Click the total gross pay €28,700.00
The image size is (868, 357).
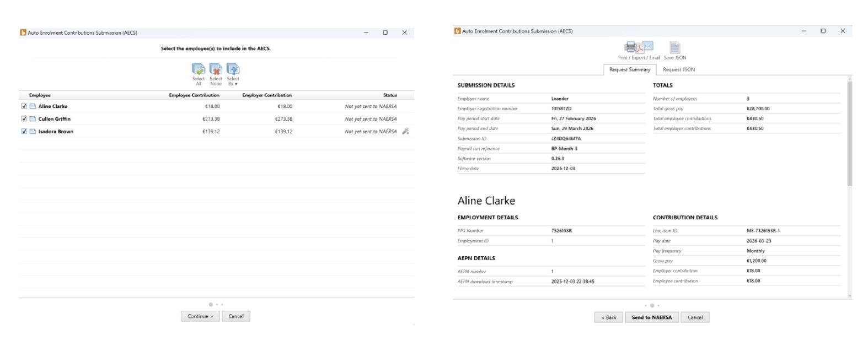point(758,109)
